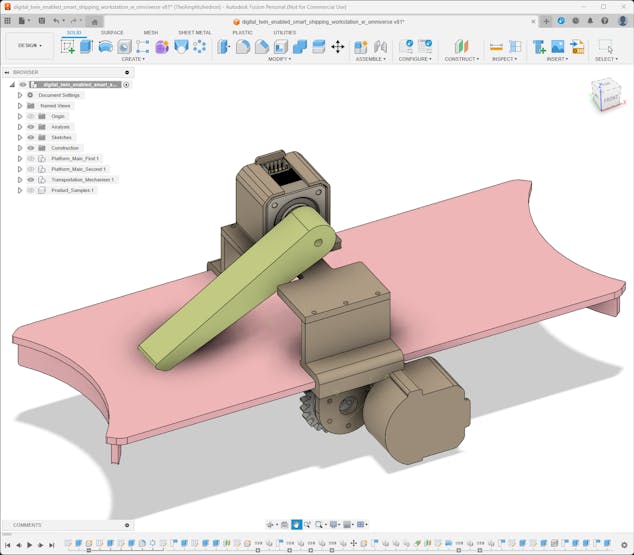Show the Platform_Main_First component
This screenshot has height=555, width=634.
31,159
